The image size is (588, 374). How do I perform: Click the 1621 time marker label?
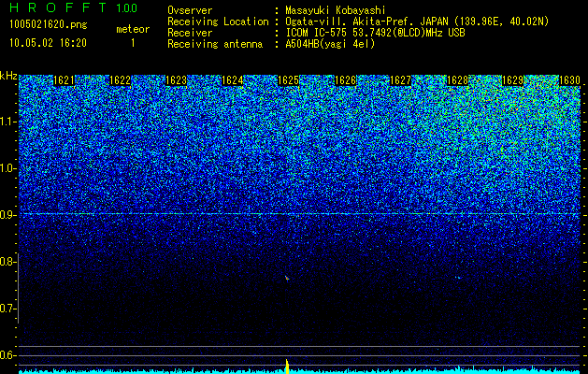(64, 80)
